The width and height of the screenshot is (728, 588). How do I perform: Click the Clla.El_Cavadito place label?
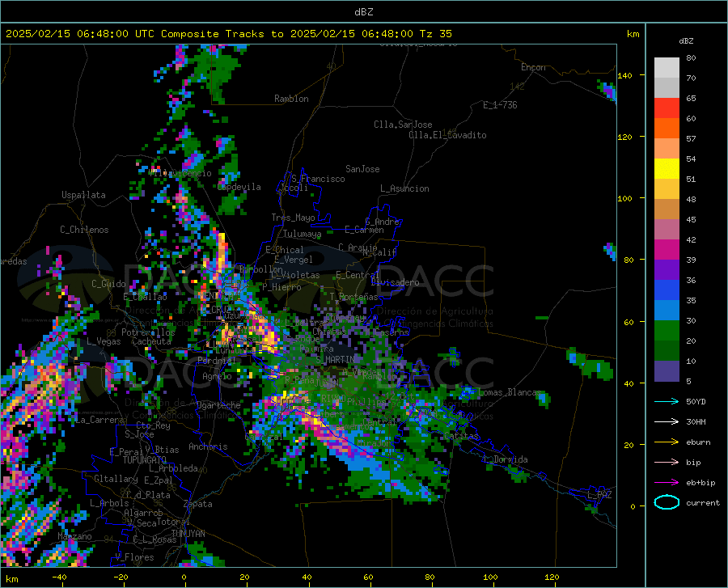pyautogui.click(x=447, y=135)
